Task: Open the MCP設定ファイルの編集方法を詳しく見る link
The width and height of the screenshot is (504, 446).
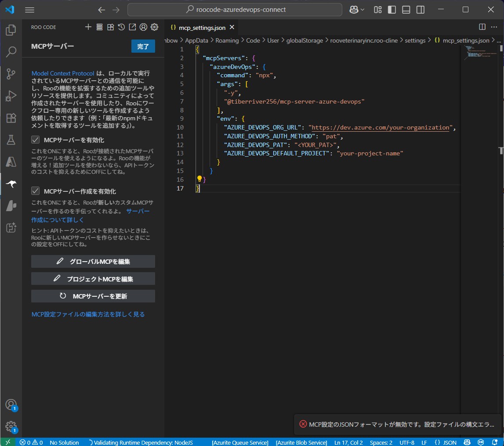Action: [88, 314]
